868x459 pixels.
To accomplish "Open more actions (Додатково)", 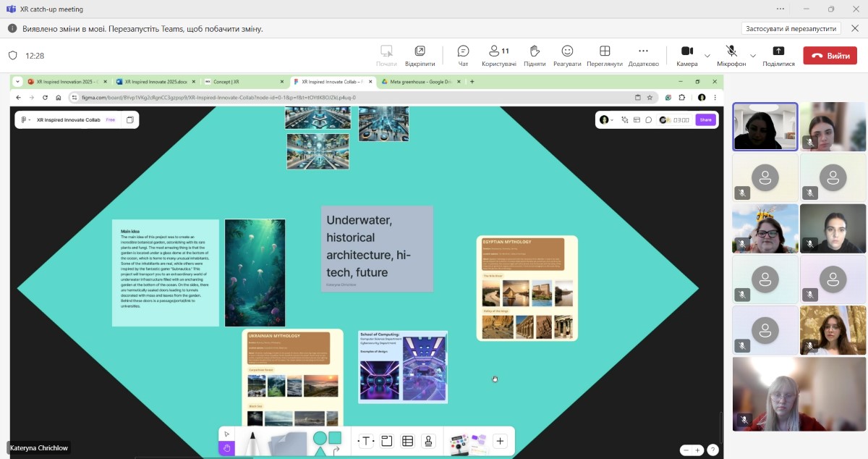I will (643, 56).
